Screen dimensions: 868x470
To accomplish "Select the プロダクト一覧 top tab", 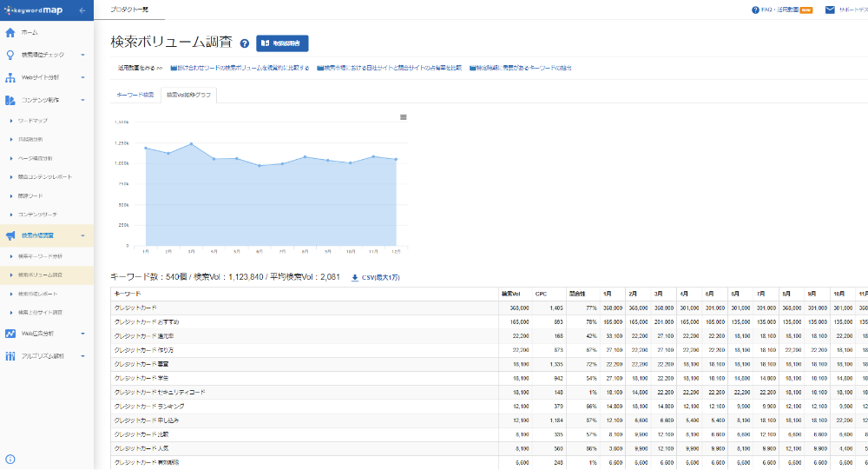I will point(128,10).
